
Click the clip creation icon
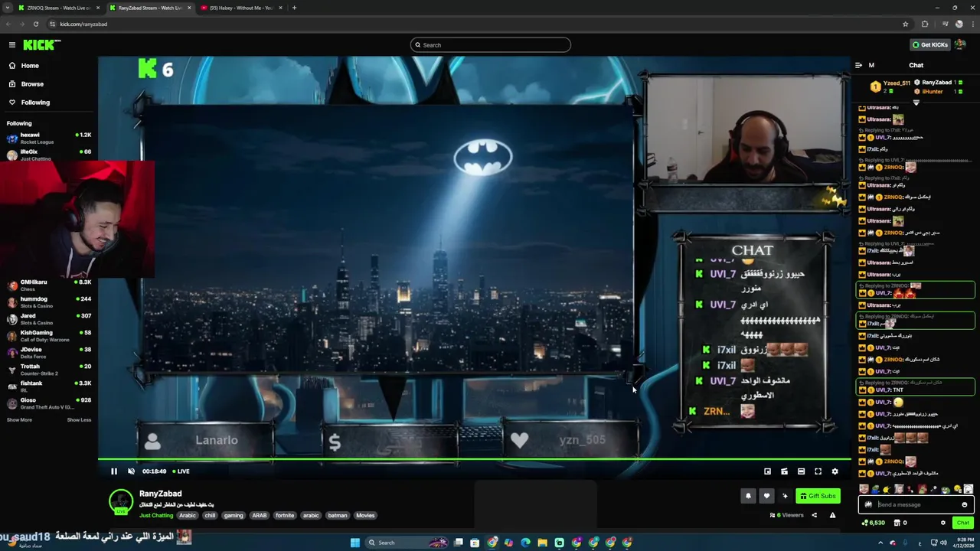(784, 471)
